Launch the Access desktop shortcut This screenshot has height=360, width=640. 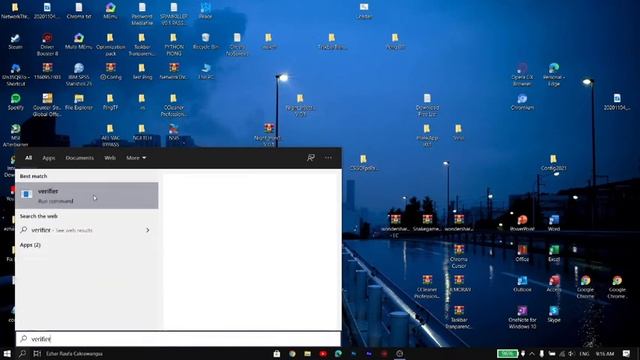[x=554, y=284]
